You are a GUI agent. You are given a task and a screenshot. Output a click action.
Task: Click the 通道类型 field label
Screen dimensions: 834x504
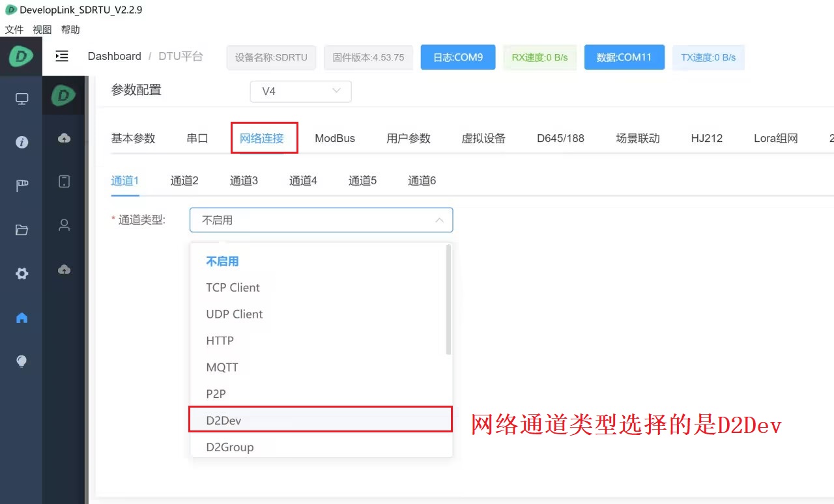142,220
